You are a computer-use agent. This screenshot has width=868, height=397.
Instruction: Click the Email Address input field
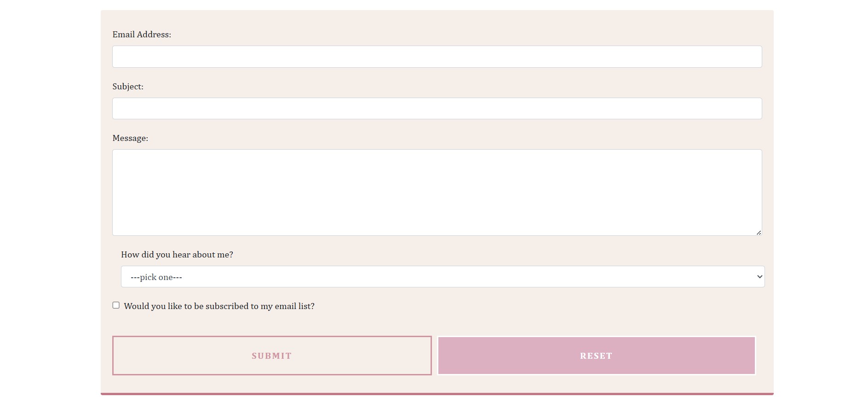tap(437, 57)
